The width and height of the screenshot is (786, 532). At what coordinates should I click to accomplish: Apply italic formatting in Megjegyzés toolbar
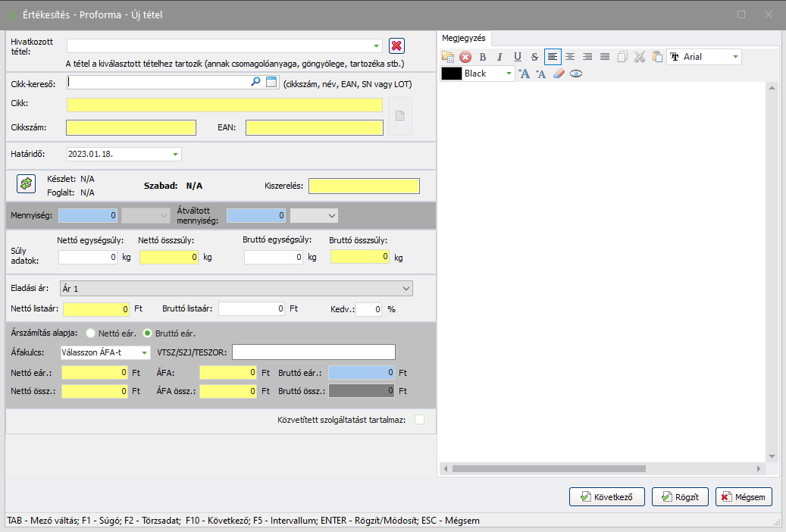499,57
